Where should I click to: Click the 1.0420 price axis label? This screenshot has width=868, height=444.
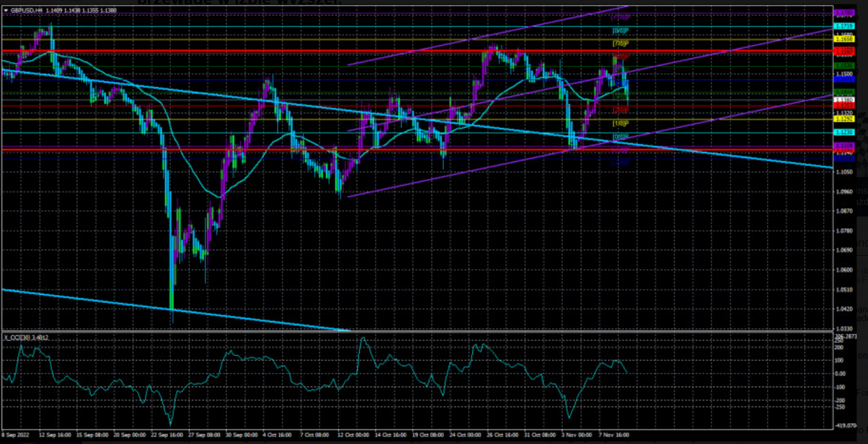pos(844,309)
